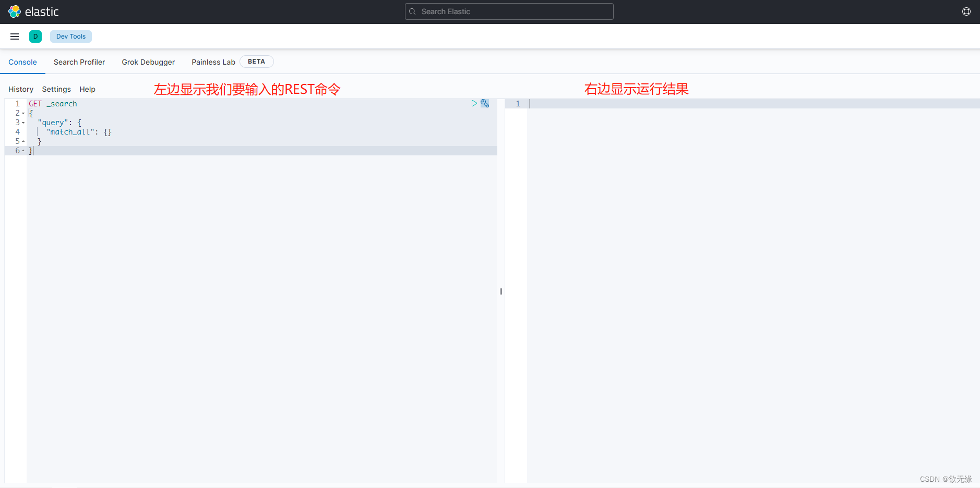Open the Dev Tools breadcrumb
Image resolution: width=980 pixels, height=488 pixels.
tap(71, 36)
